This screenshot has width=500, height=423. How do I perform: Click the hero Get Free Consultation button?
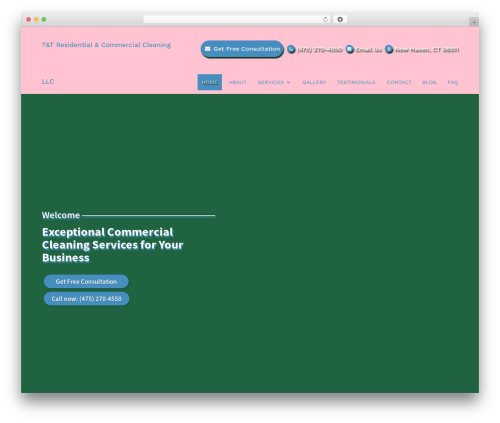point(86,281)
